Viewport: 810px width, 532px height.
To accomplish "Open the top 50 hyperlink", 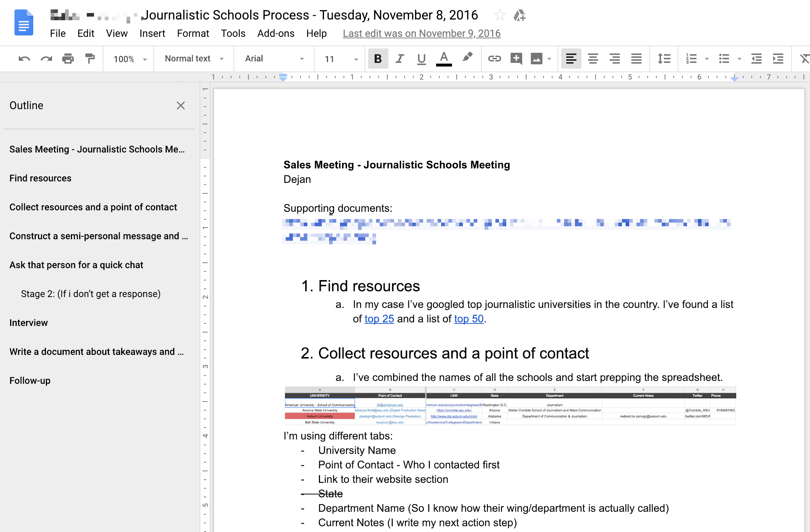I will point(469,319).
